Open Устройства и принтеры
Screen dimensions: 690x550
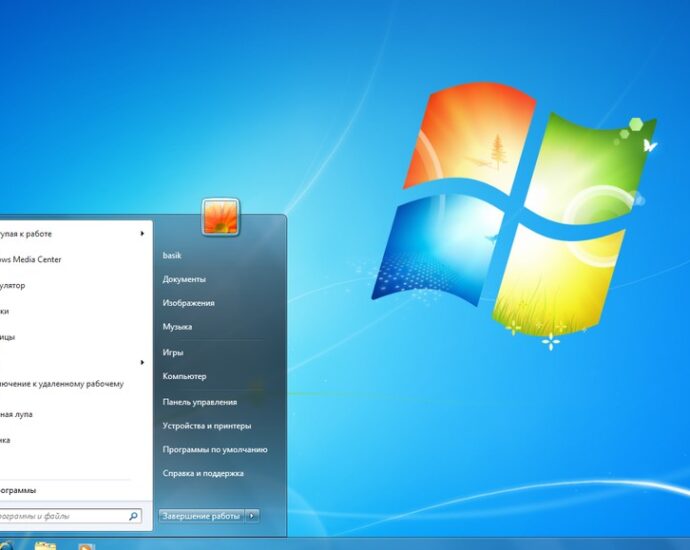coord(205,425)
